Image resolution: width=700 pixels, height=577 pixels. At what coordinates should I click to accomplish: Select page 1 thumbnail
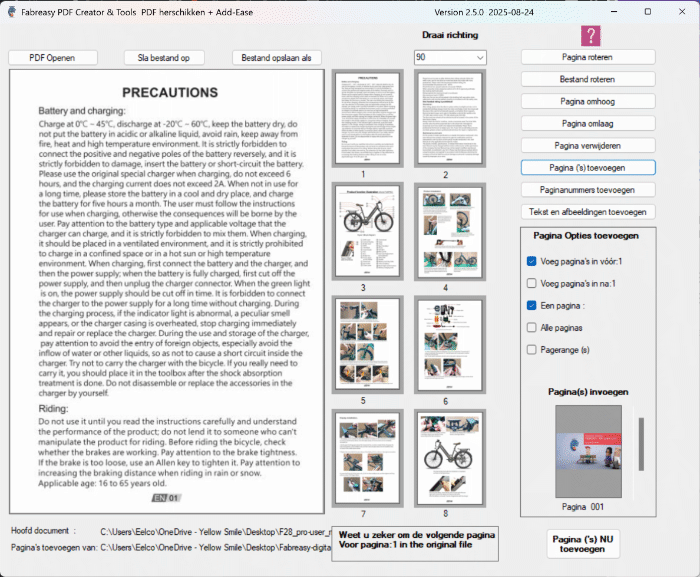363,118
